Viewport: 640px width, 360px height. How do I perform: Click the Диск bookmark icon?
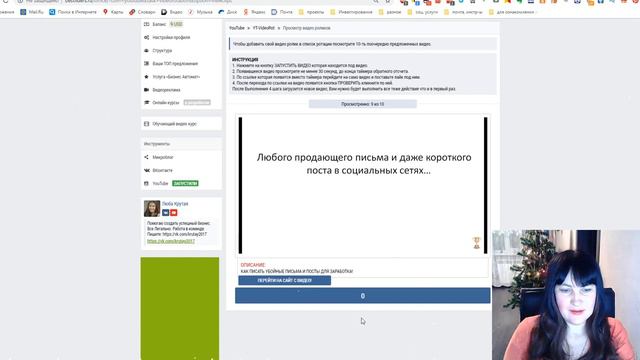point(222,12)
